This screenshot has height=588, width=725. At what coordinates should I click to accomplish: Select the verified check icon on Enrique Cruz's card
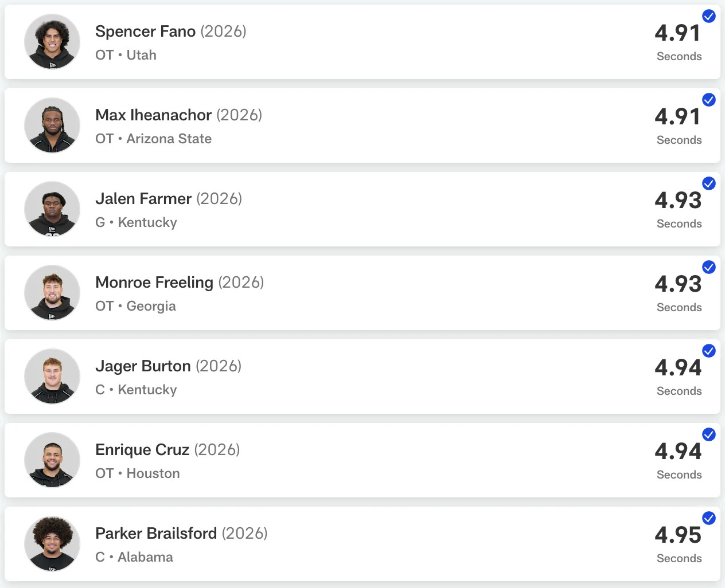(709, 435)
